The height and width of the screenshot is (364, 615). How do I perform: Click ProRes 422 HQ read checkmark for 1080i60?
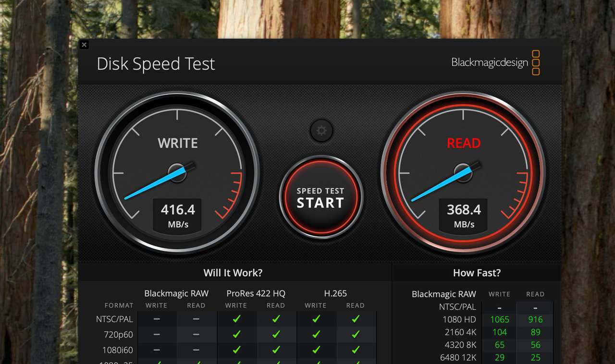pos(276,350)
